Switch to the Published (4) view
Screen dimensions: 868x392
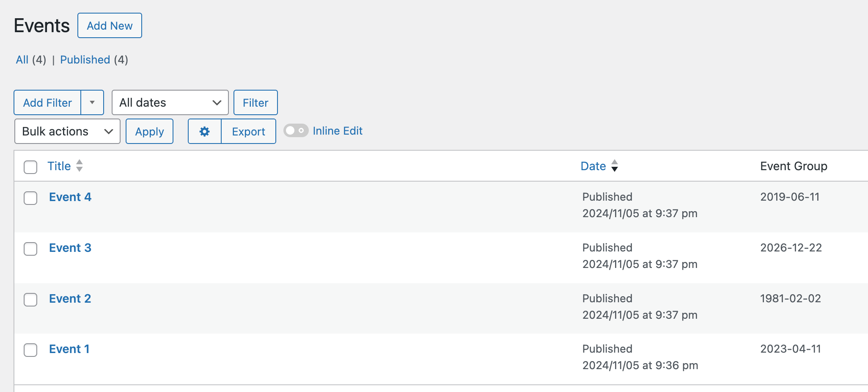point(85,60)
